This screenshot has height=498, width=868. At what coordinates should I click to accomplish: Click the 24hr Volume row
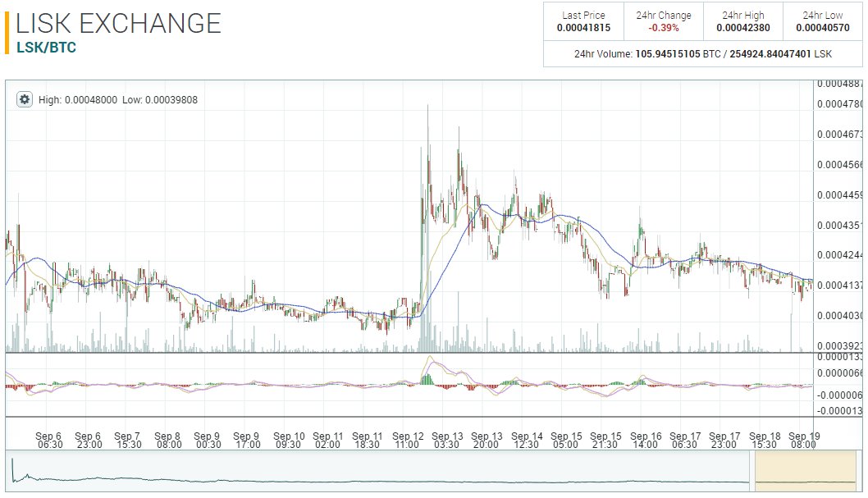coord(703,54)
